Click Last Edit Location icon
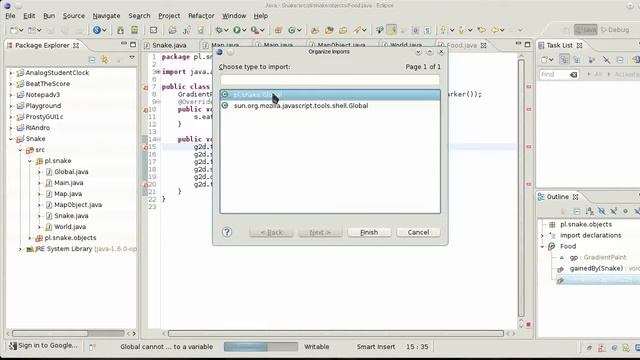640x360 pixels. [x=482, y=30]
